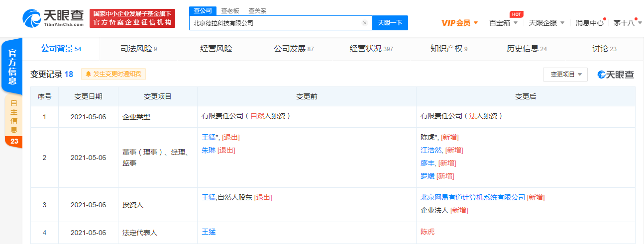Click the 朱琳 name link

point(209,150)
